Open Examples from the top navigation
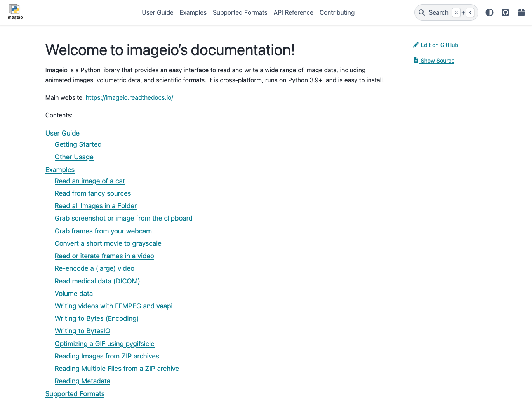Screen dimensions: 532x400 (193, 12)
